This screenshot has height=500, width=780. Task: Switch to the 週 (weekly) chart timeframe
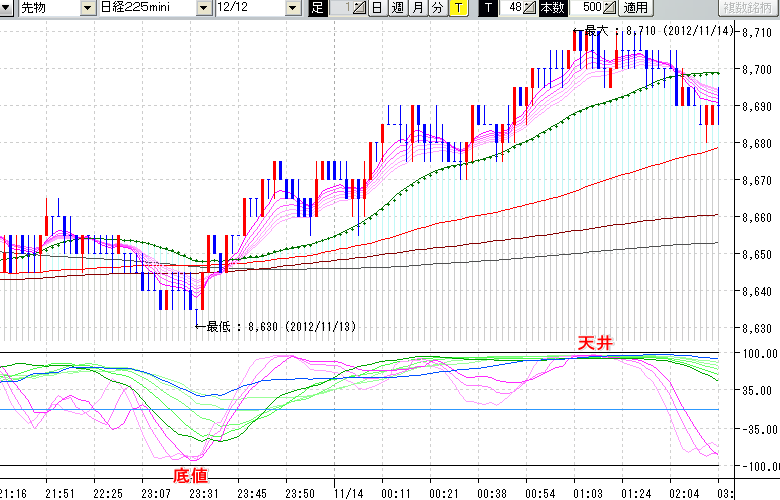397,8
